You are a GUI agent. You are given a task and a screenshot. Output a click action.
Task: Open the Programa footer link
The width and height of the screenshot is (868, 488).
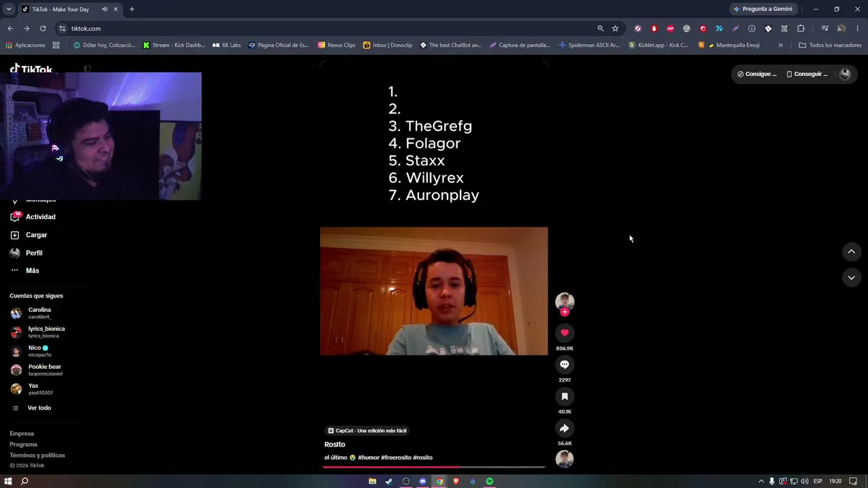coord(23,445)
